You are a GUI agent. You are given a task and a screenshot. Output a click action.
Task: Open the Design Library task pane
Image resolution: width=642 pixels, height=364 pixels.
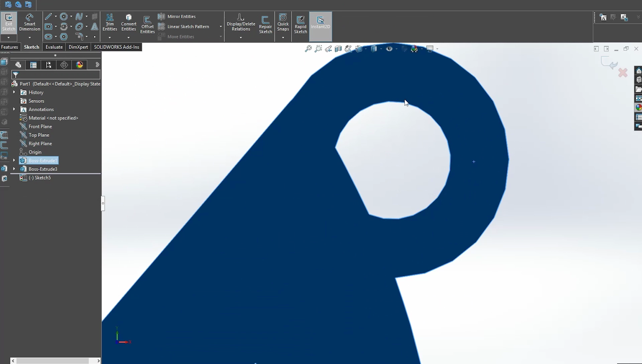click(639, 80)
